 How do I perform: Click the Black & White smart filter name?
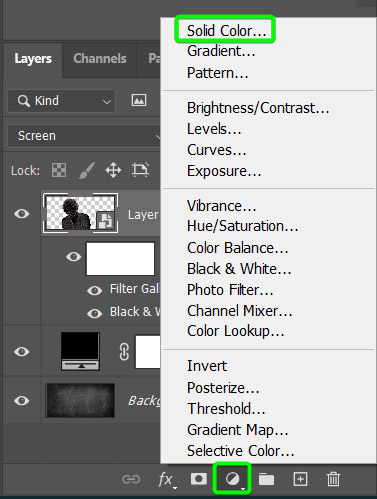[x=135, y=312]
